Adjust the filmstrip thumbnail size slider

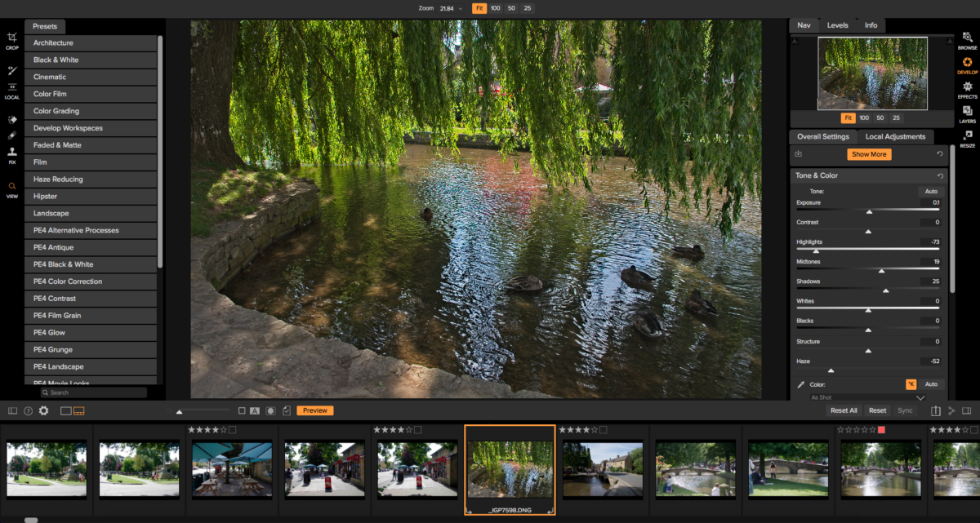(180, 411)
